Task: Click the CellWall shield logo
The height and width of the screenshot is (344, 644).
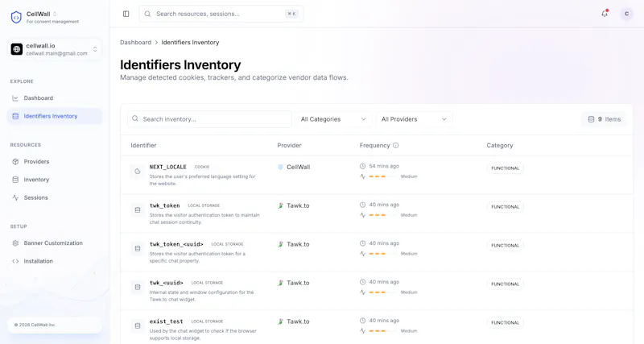Action: 16,17
